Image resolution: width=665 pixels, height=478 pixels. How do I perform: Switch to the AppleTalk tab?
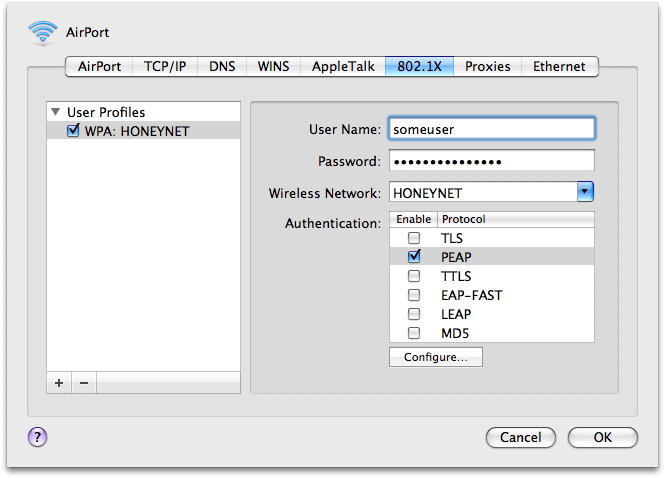(343, 67)
